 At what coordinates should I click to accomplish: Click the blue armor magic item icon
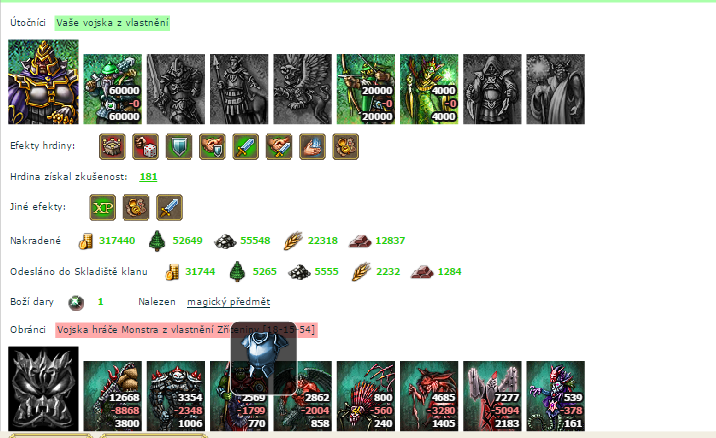point(264,359)
